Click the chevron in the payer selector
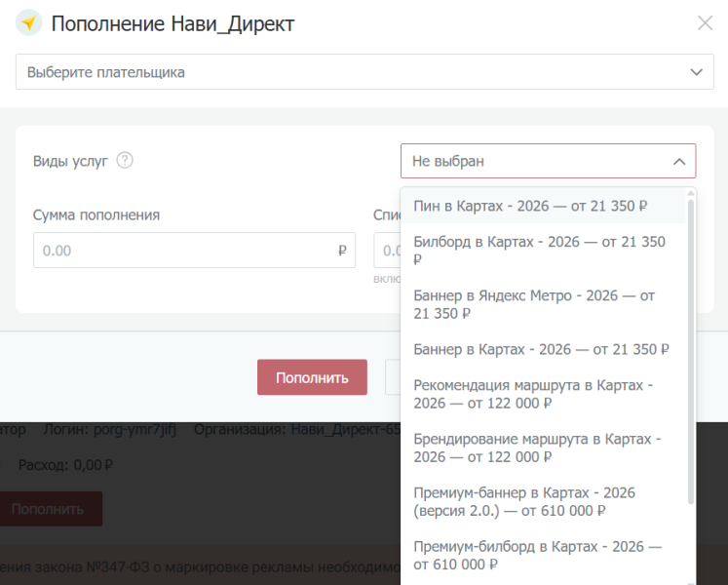Screen dimensions: 728x585 pos(696,72)
